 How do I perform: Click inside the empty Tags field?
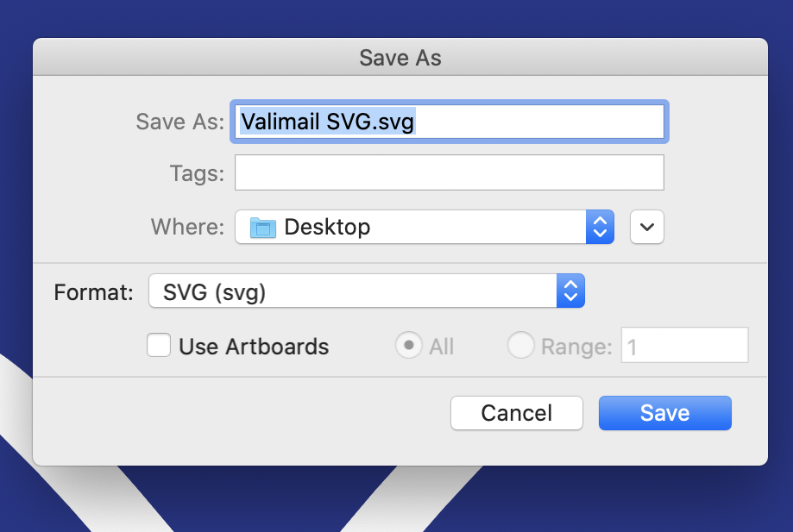click(x=449, y=172)
